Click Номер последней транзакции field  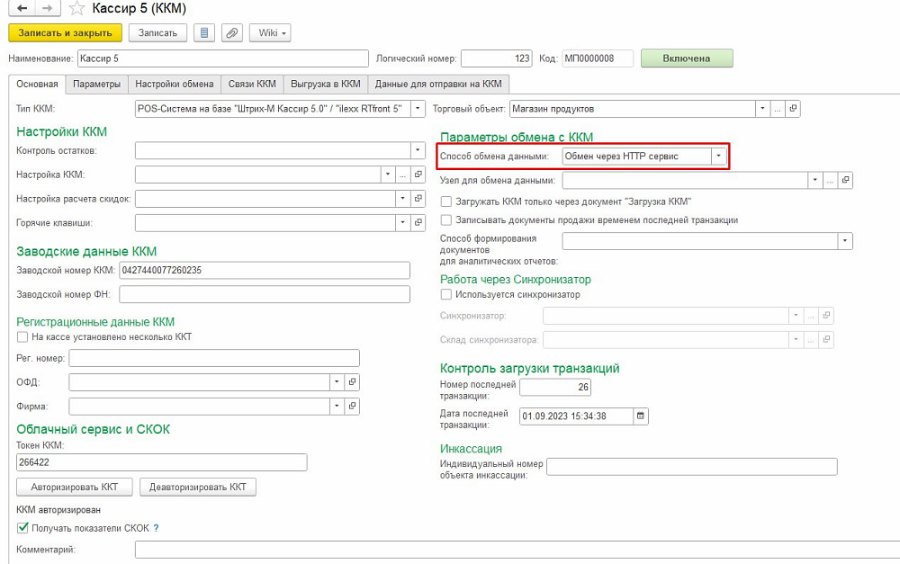(555, 387)
